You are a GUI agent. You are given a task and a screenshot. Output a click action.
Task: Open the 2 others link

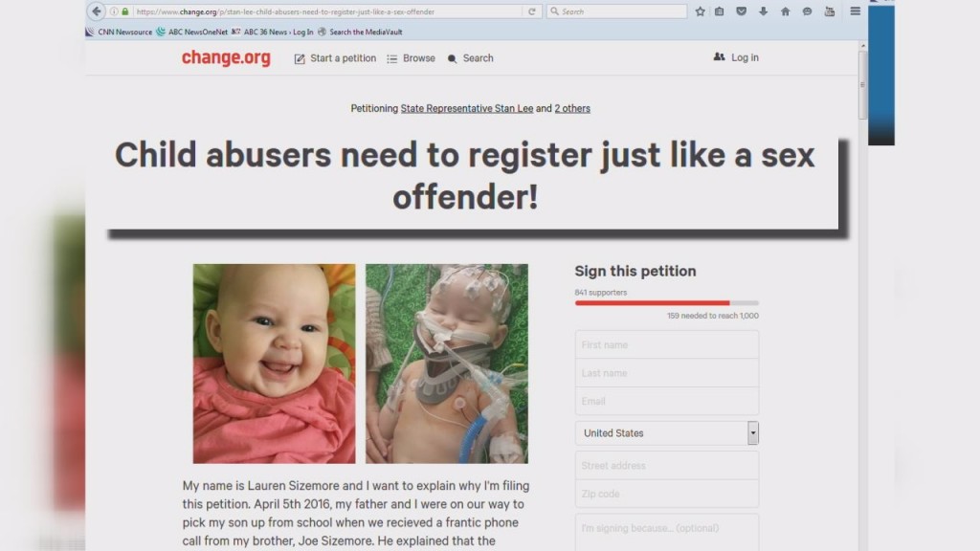click(572, 108)
